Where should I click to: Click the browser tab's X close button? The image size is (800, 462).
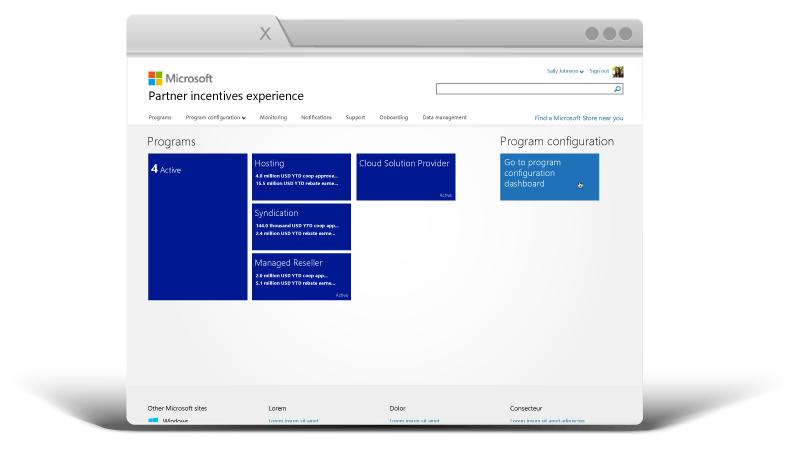tap(265, 34)
